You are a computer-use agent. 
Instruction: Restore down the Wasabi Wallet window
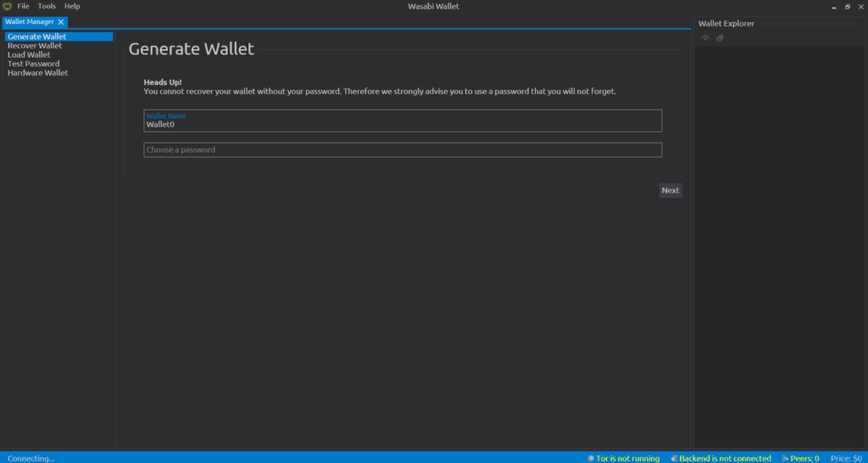[848, 7]
